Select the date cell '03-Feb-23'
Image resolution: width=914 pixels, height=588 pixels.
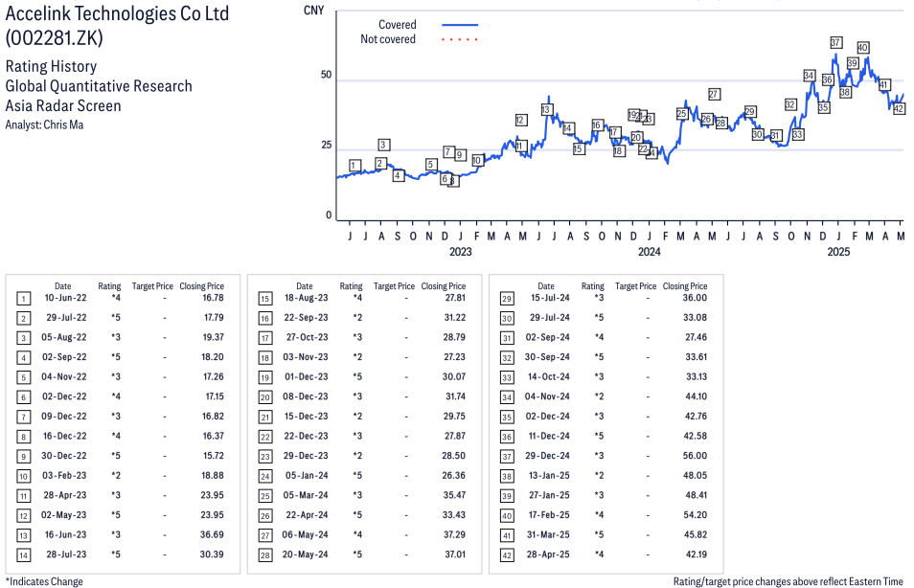64,476
